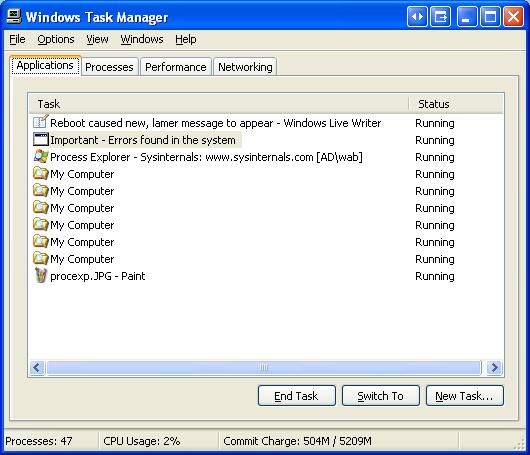530x455 pixels.
Task: Sort by the Status column header
Action: click(x=456, y=104)
